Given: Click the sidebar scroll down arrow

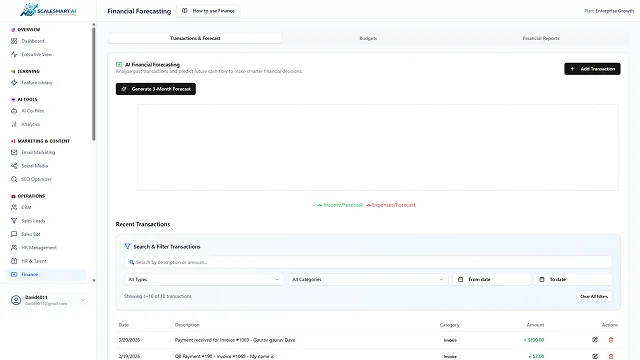Looking at the screenshot, I should pos(93,280).
